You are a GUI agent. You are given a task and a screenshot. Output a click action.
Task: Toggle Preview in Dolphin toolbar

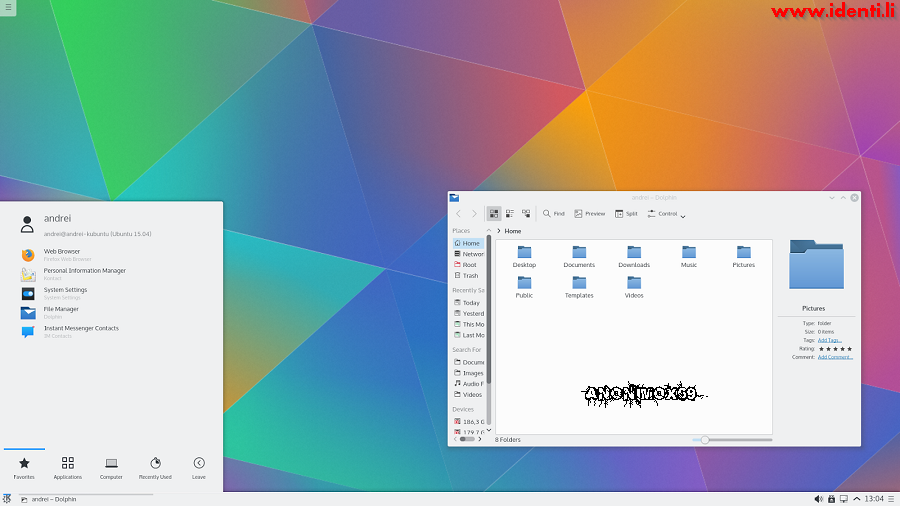(x=589, y=213)
